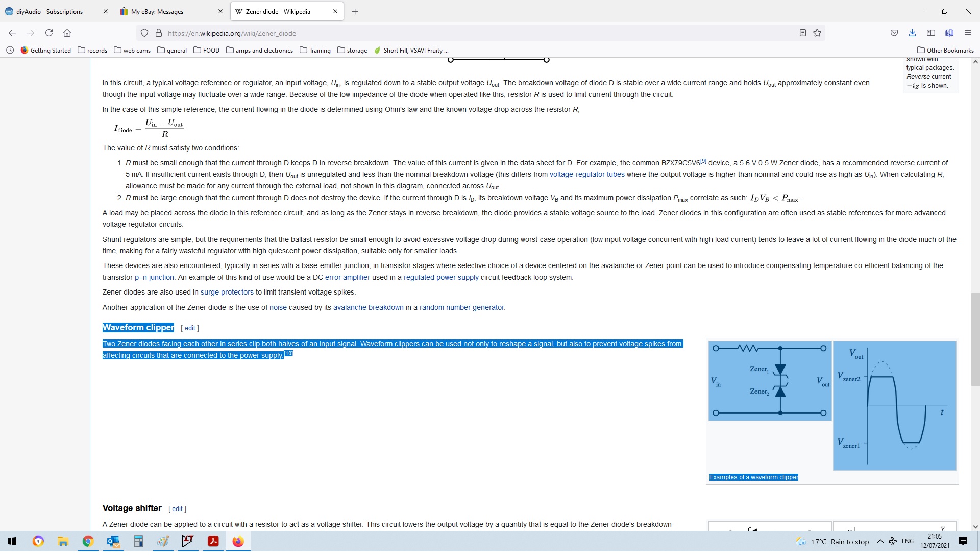Reload the Wikipedia page
Image resolution: width=980 pixels, height=559 pixels.
(49, 33)
